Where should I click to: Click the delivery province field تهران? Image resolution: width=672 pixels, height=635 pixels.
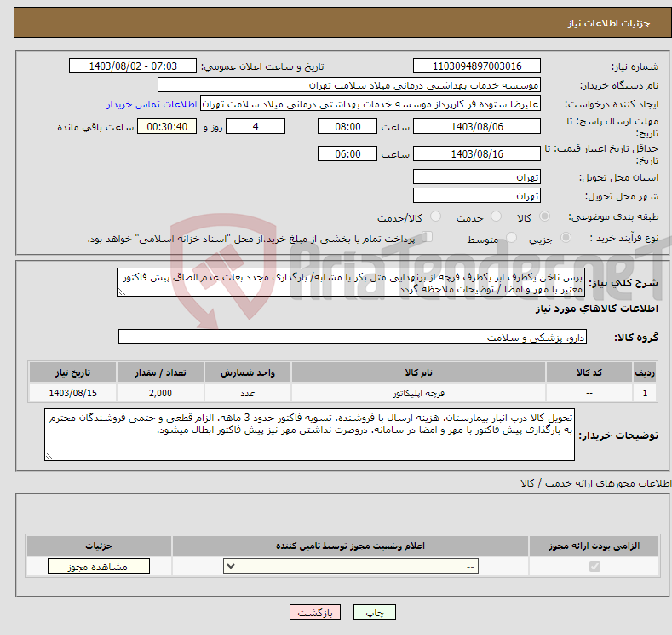pyautogui.click(x=477, y=176)
